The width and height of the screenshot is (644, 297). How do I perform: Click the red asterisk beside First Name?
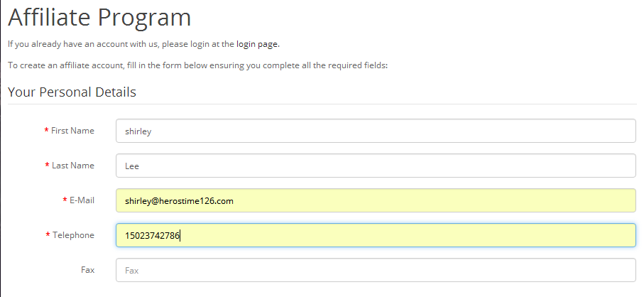click(46, 130)
